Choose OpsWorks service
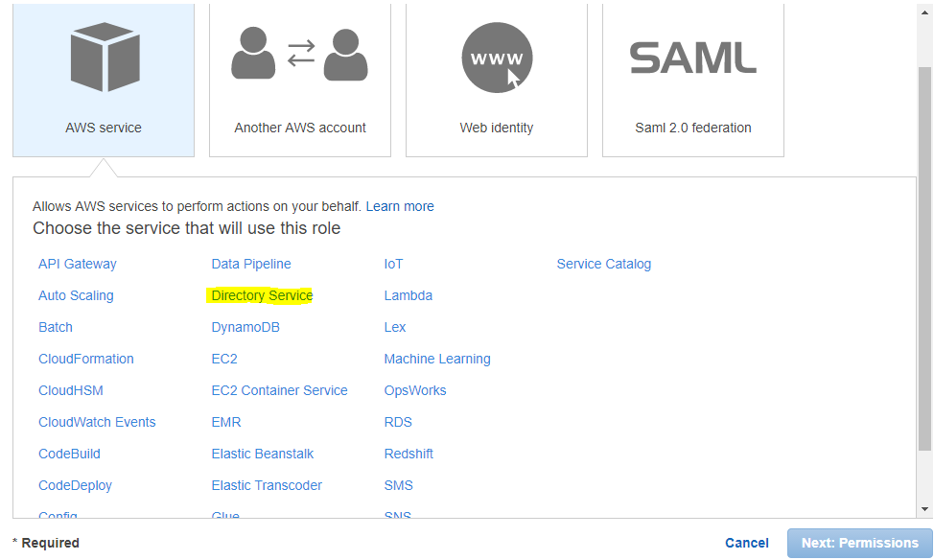 coord(415,390)
